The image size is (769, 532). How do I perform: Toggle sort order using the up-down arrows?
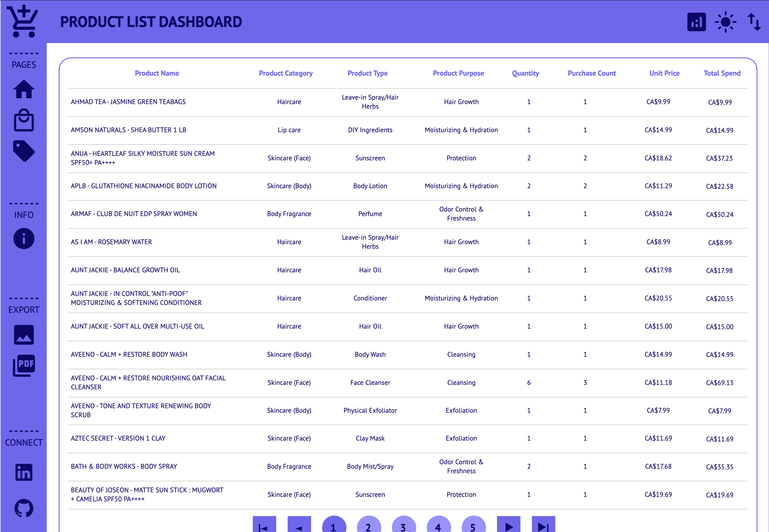(754, 22)
